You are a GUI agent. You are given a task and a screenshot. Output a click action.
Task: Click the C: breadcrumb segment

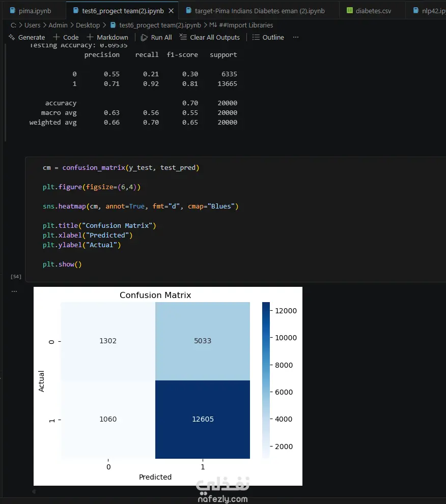(13, 25)
